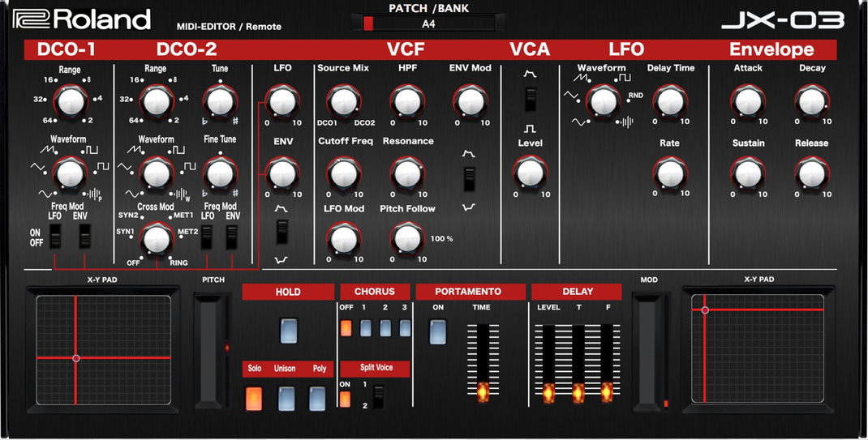Click the Envelope Release knob
Image resolution: width=868 pixels, height=440 pixels.
coord(812,174)
